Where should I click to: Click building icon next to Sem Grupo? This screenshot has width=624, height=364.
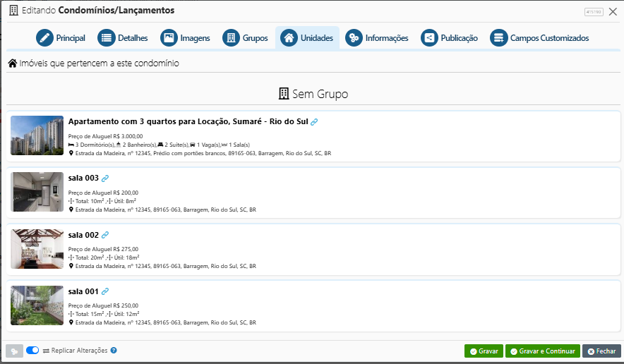click(284, 94)
